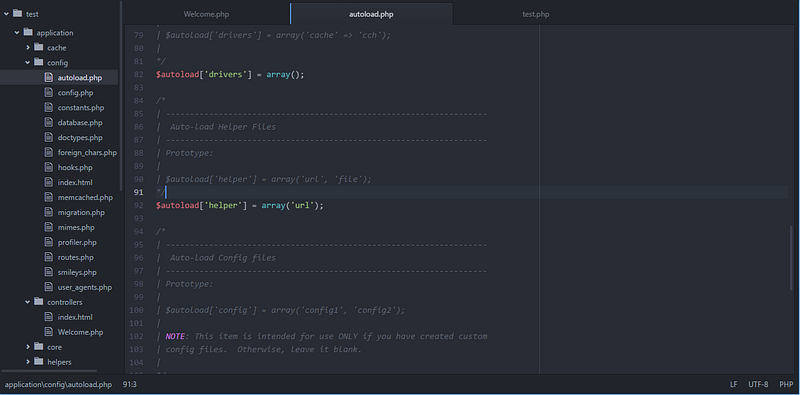
Task: Click the file icon beside hooks.php
Action: 48,167
